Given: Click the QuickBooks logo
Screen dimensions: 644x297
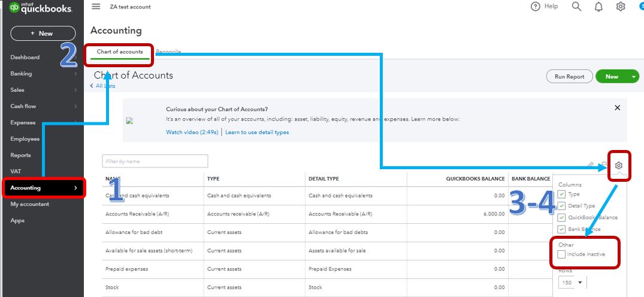Looking at the screenshot, I should (x=41, y=8).
